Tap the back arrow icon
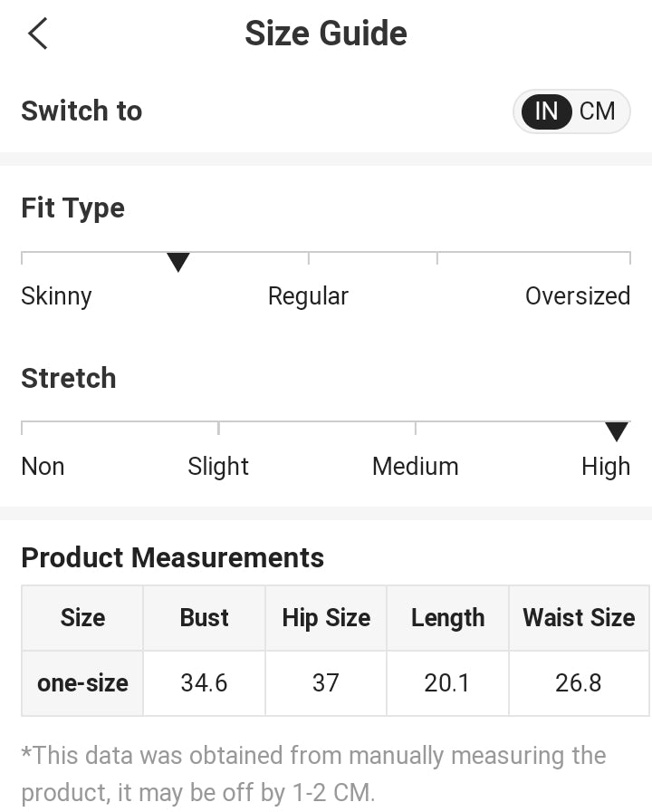This screenshot has height=812, width=652. click(37, 34)
